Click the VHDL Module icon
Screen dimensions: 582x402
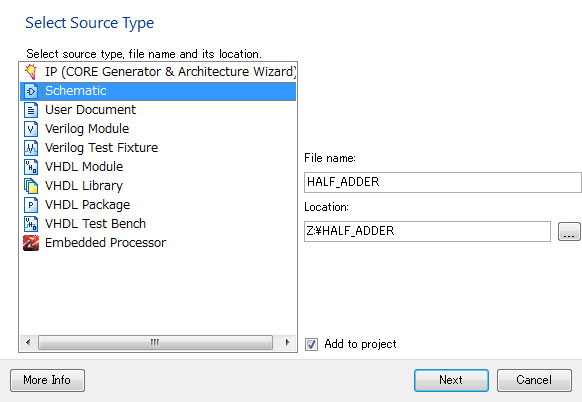[x=31, y=167]
